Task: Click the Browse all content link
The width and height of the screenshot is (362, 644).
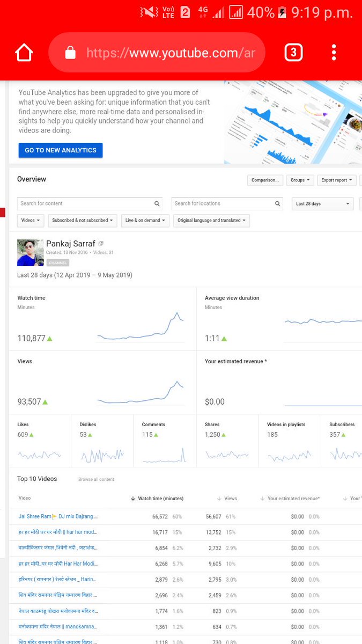Action: (x=96, y=479)
